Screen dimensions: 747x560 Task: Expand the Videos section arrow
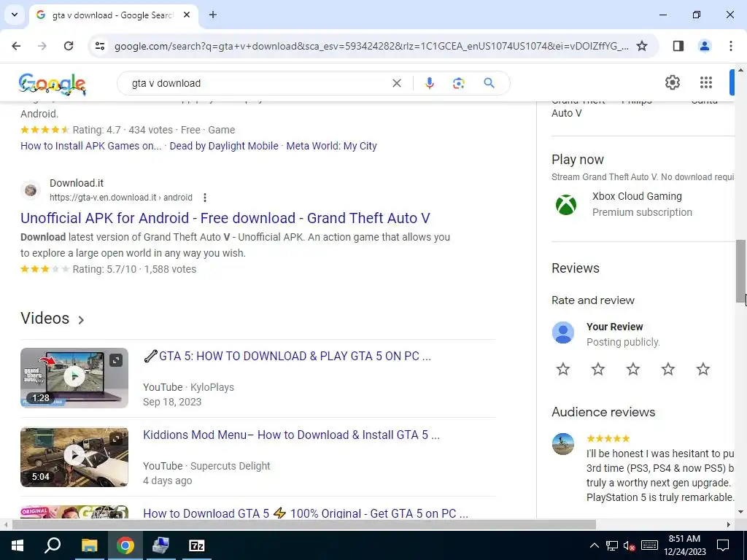pos(81,320)
